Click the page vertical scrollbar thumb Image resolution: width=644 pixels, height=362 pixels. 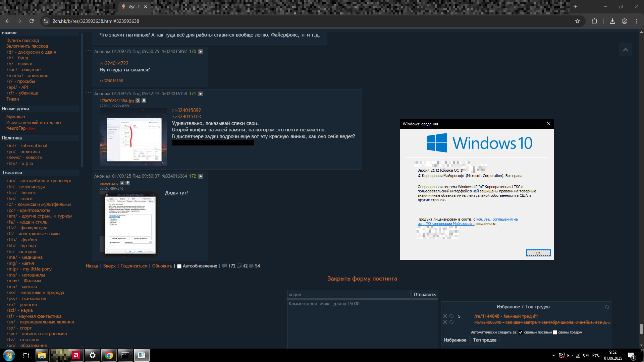[641, 329]
